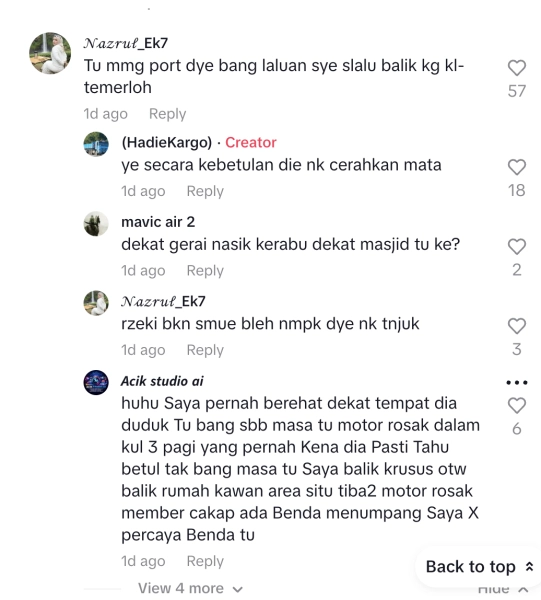Open (HadieKargo) username link
The width and height of the screenshot is (541, 600).
pyautogui.click(x=166, y=142)
